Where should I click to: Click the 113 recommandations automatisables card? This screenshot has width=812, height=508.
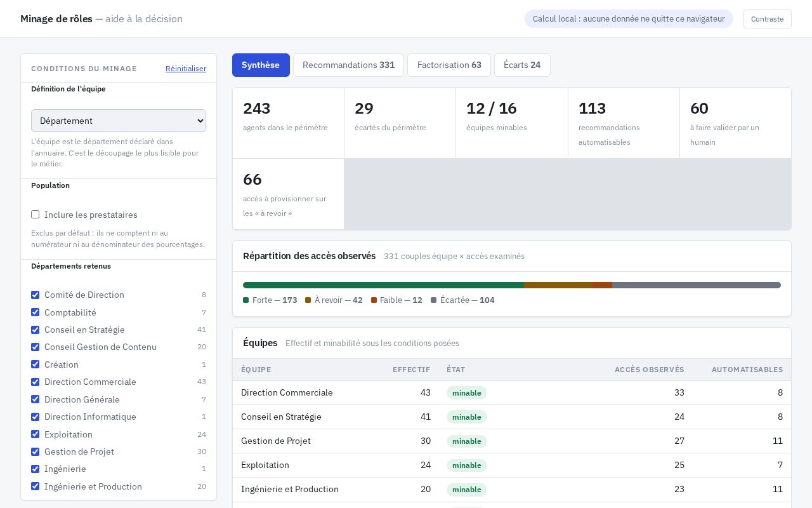pyautogui.click(x=624, y=123)
